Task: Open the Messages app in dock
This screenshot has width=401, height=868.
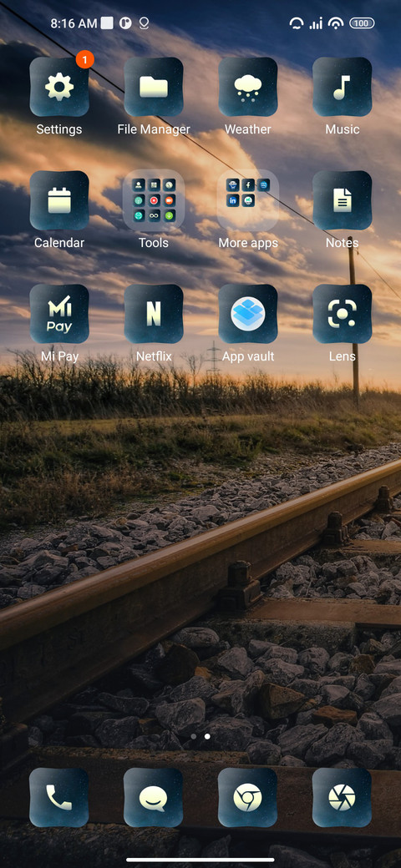Action: tap(154, 797)
